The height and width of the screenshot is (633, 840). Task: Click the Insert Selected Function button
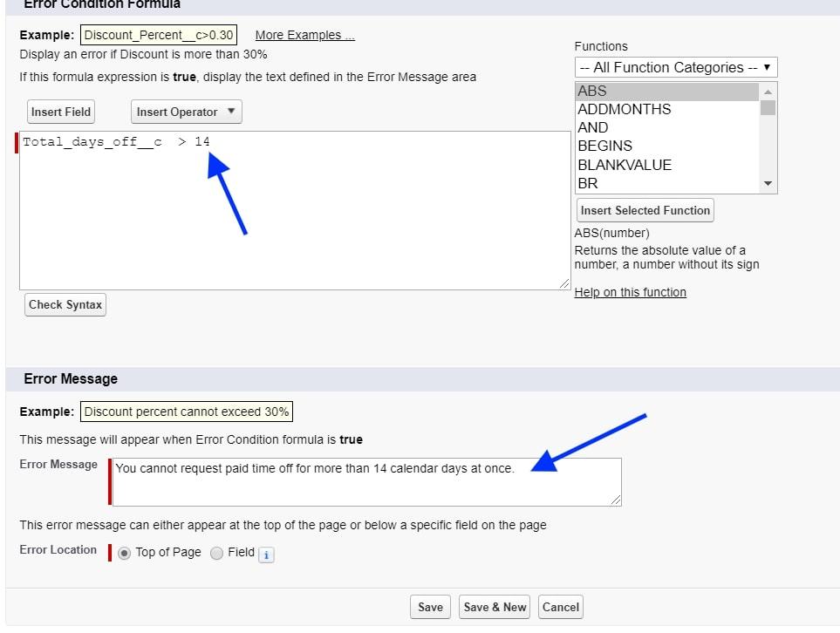pos(645,210)
